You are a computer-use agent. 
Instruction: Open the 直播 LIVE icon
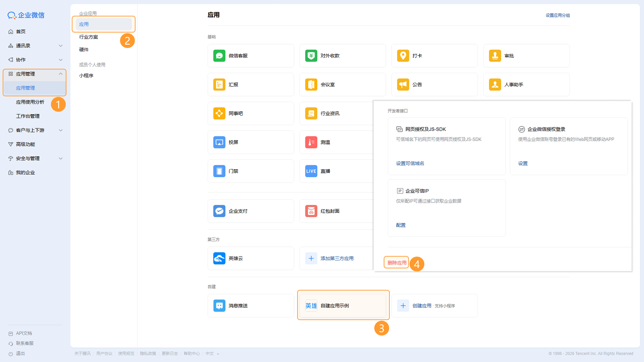[x=311, y=171]
